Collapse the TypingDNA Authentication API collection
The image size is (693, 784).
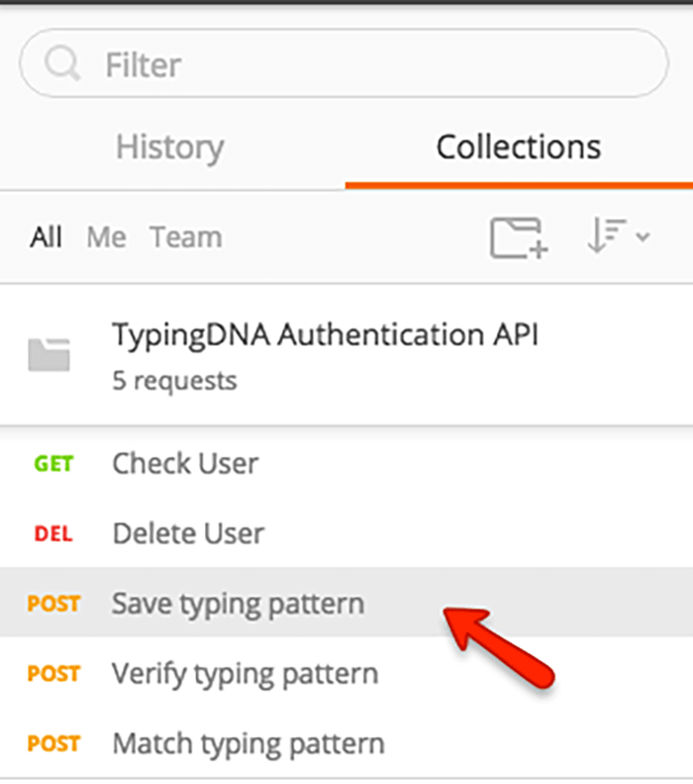click(x=346, y=355)
